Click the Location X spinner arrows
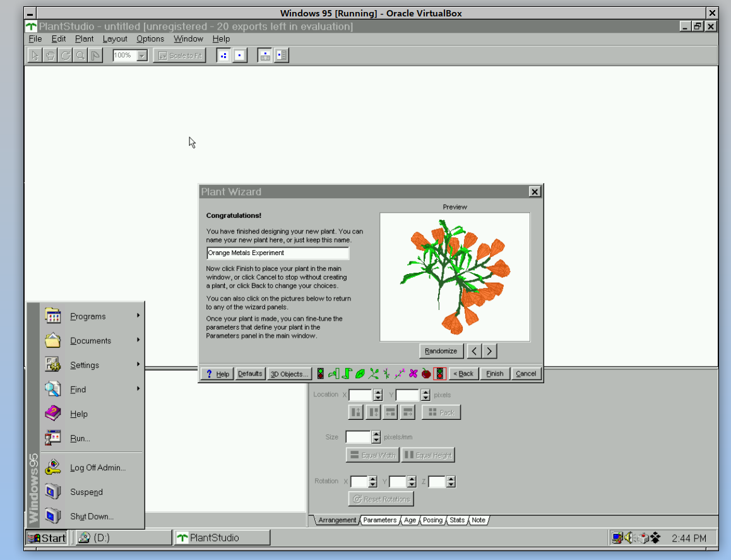The width and height of the screenshot is (731, 560). tap(378, 395)
